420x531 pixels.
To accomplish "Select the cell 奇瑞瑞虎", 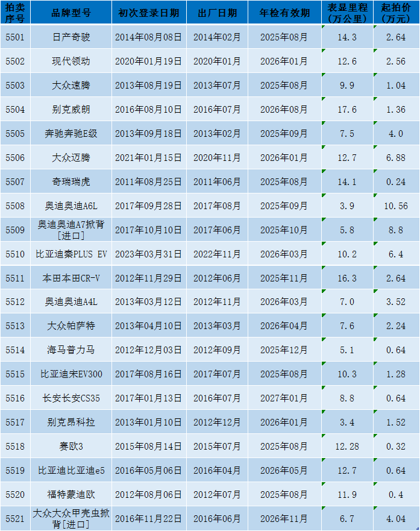I will (x=71, y=181).
